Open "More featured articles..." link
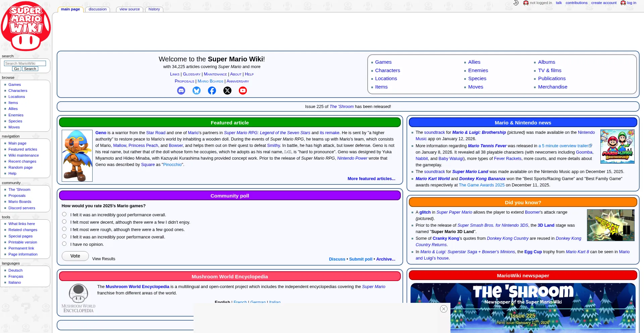 click(371, 179)
